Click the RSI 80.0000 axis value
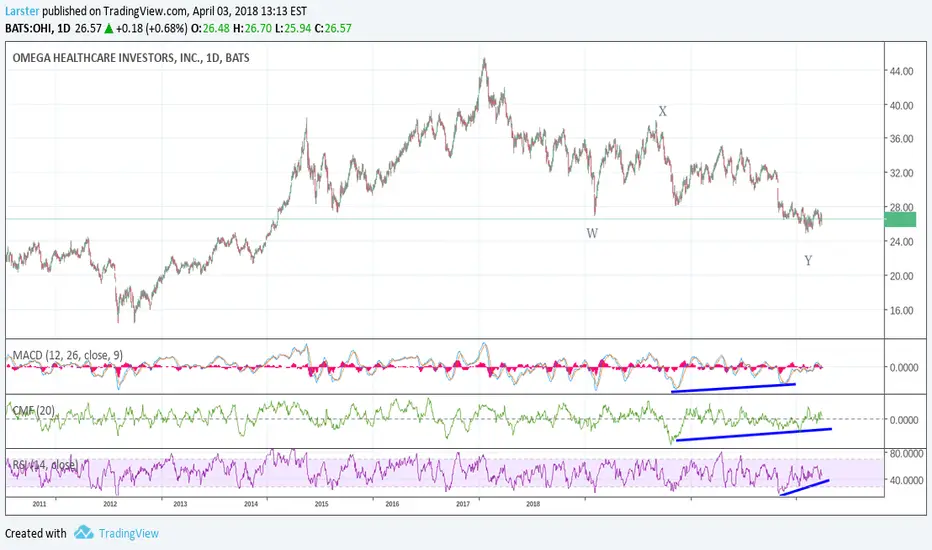932x550 pixels. (906, 454)
